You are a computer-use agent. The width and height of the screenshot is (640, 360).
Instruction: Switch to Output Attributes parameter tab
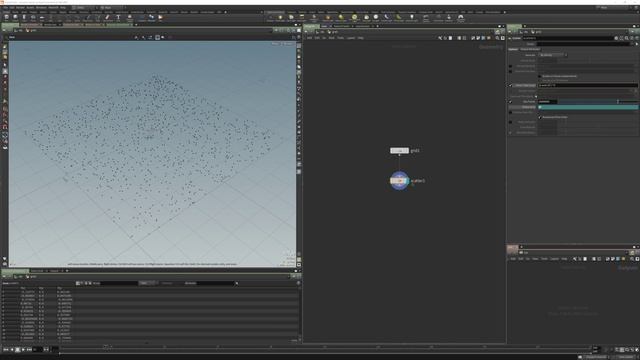(530, 49)
